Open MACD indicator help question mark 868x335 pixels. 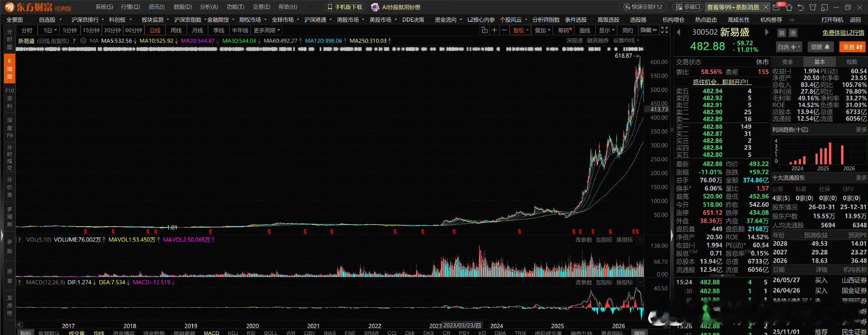point(20,282)
